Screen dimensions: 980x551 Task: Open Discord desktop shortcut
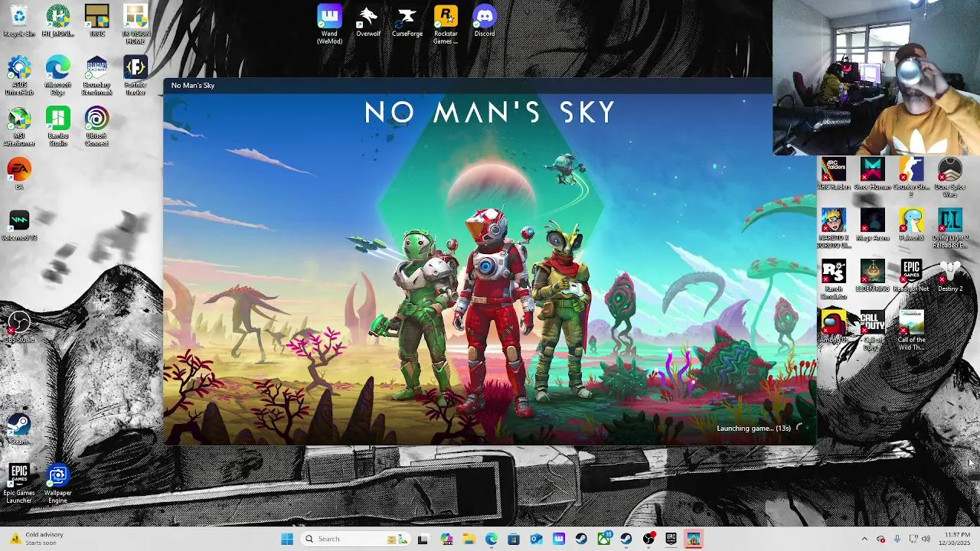tap(485, 21)
